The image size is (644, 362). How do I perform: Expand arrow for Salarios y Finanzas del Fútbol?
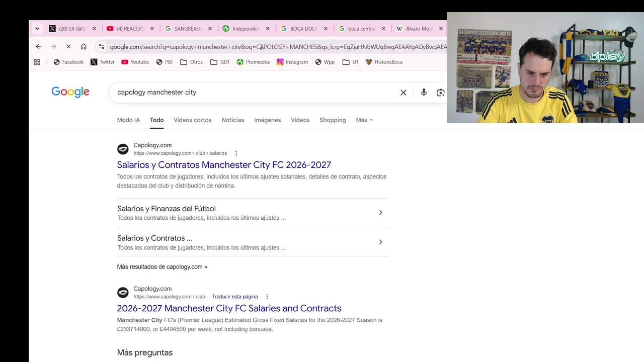380,213
